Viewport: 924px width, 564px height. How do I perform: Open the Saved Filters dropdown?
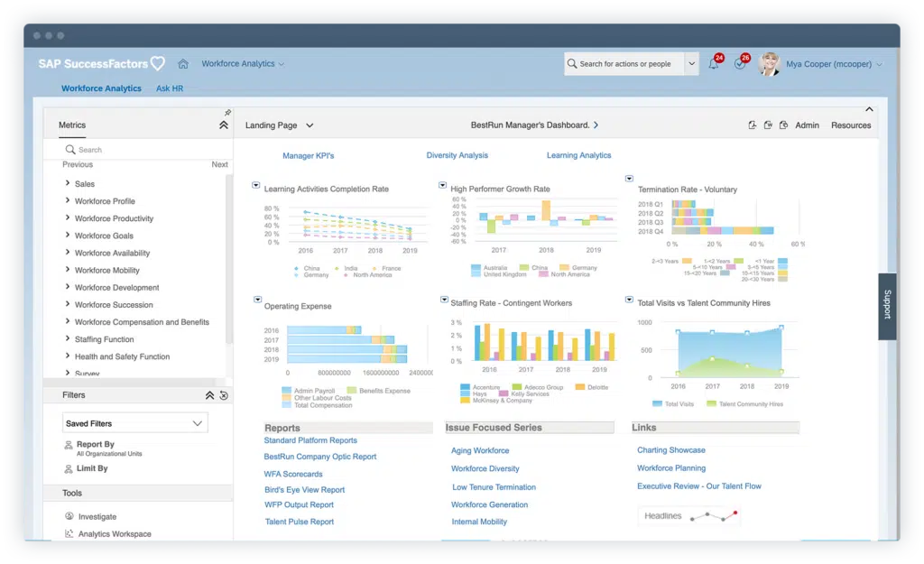pos(135,423)
